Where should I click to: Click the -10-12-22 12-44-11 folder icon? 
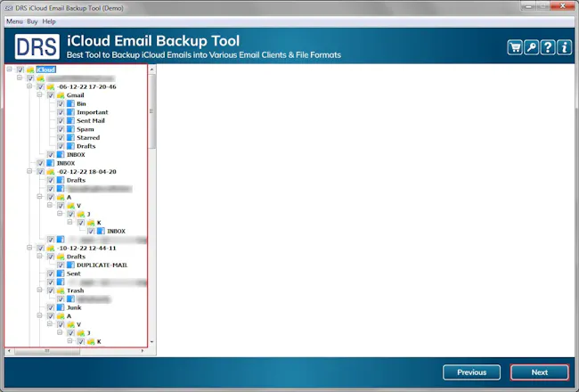51,248
